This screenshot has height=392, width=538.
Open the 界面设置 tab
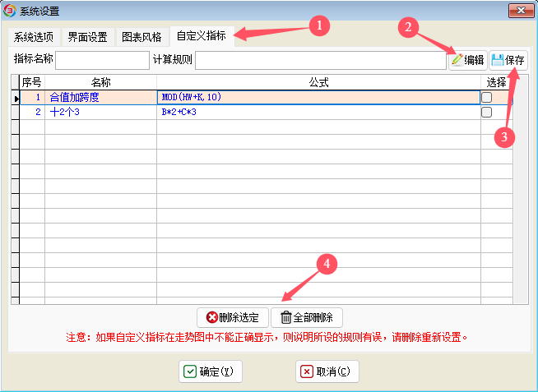point(87,37)
